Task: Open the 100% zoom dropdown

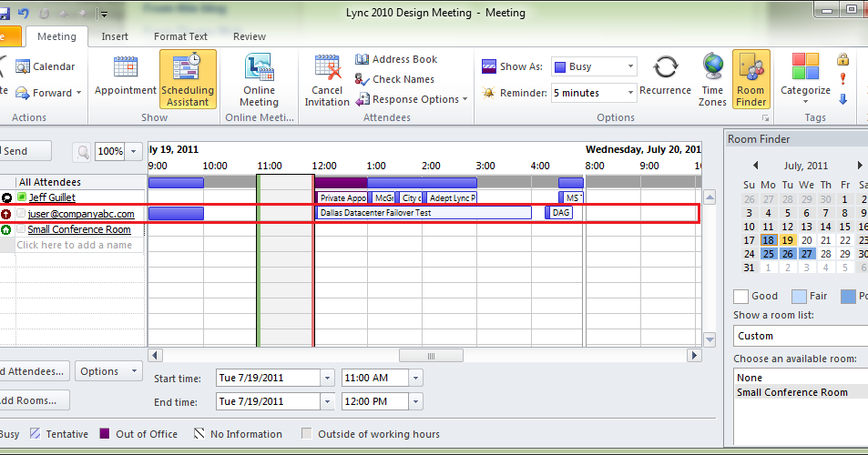Action: pyautogui.click(x=133, y=151)
